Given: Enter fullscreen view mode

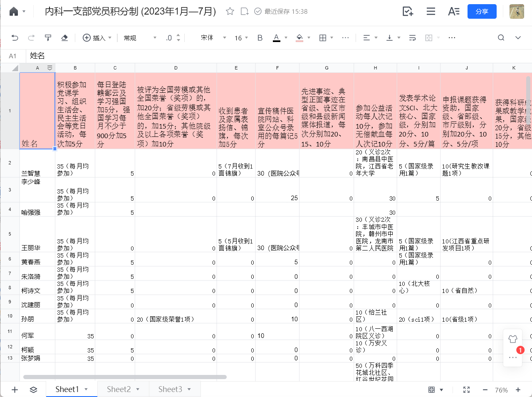Looking at the screenshot, I should (x=466, y=390).
